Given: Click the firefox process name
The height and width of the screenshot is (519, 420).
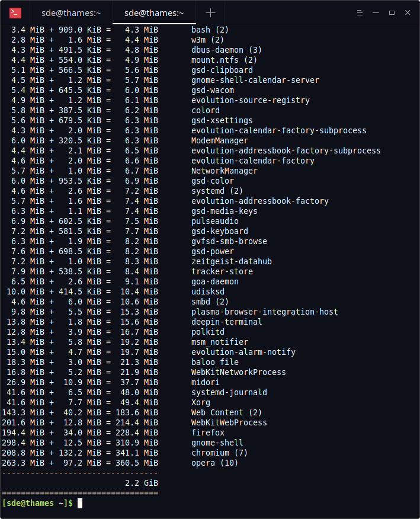Looking at the screenshot, I should [x=208, y=432].
